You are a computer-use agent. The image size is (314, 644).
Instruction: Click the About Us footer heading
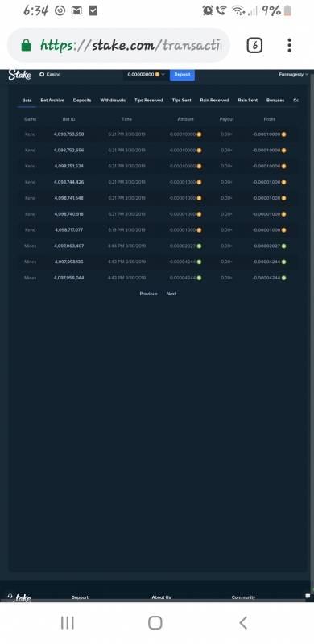point(161,597)
